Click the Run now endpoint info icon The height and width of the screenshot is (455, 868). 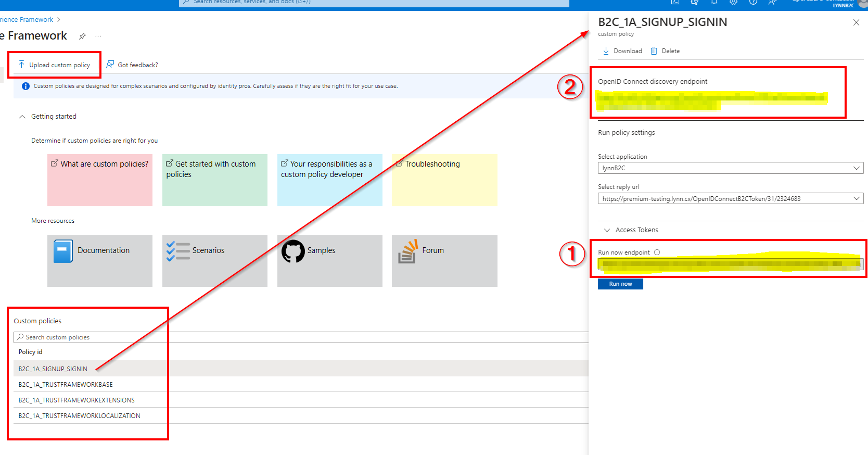[657, 252]
